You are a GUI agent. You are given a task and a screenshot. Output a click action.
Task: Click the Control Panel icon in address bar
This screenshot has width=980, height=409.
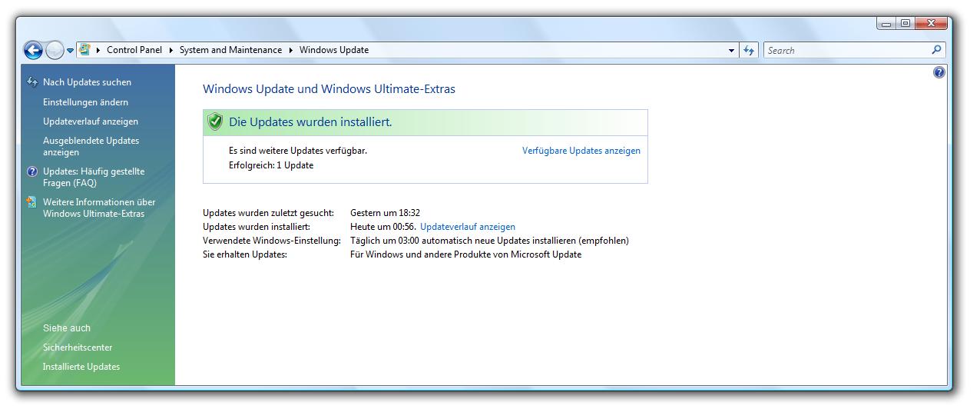coord(84,50)
